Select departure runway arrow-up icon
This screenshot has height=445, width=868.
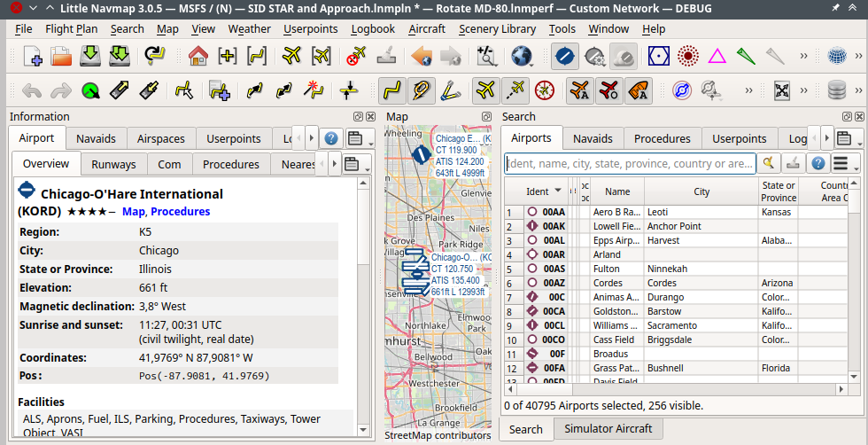click(119, 90)
